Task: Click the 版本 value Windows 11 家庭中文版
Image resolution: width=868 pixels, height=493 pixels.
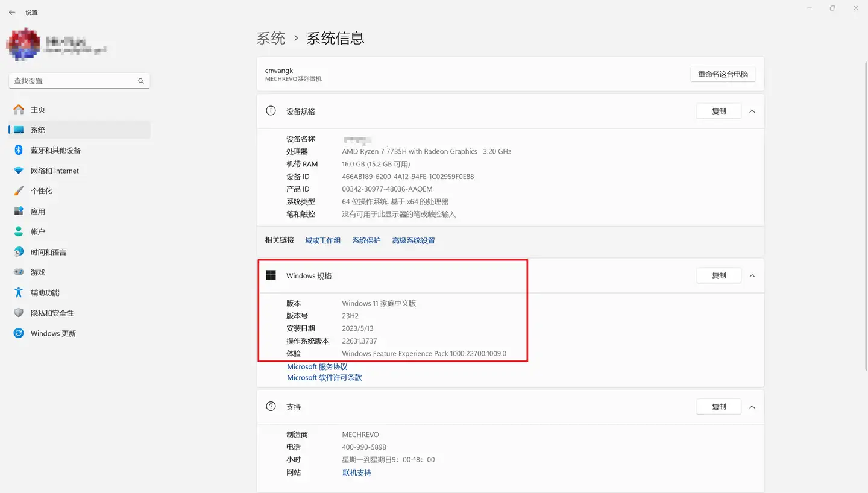Action: (x=379, y=303)
